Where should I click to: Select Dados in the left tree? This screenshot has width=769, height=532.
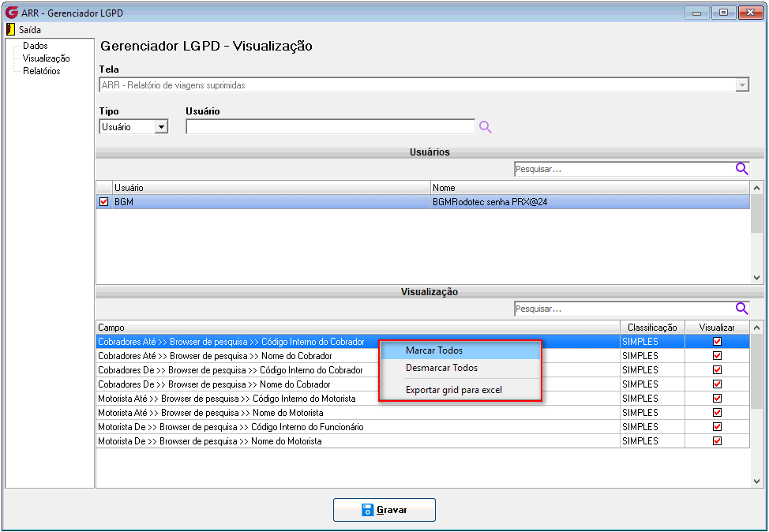36,46
